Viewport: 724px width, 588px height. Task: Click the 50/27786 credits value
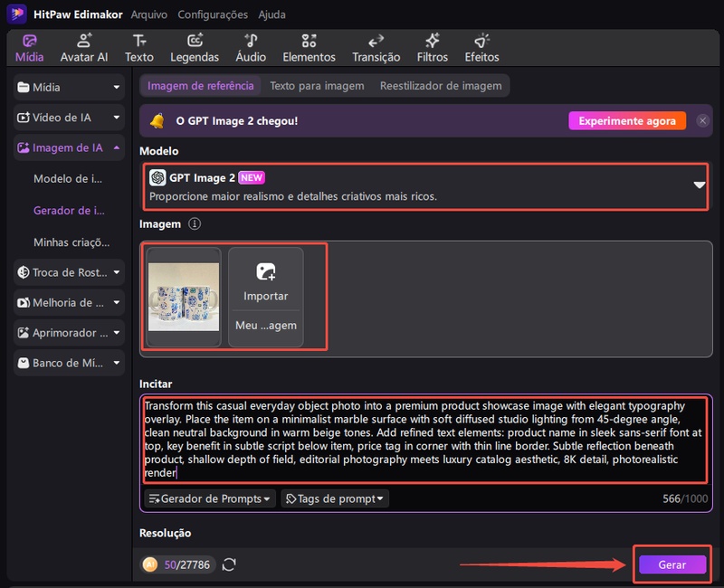pyautogui.click(x=187, y=564)
